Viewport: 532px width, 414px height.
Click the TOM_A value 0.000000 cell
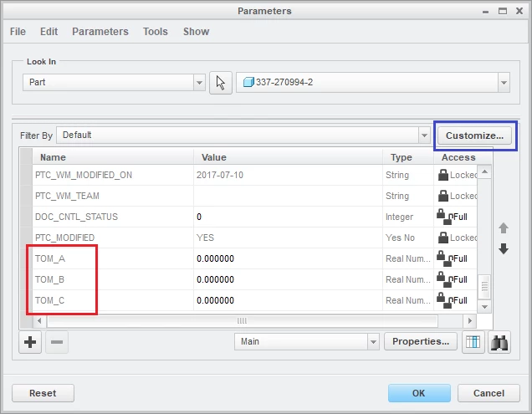tap(288, 258)
